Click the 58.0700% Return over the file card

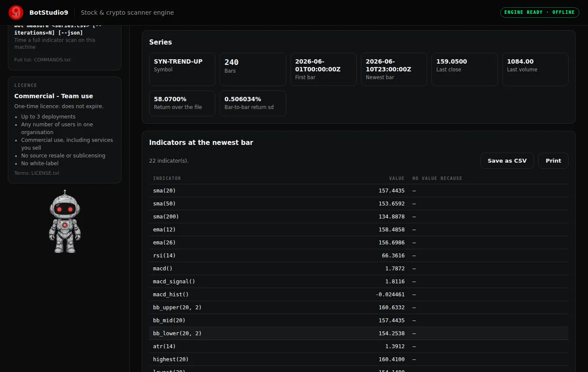(x=182, y=103)
